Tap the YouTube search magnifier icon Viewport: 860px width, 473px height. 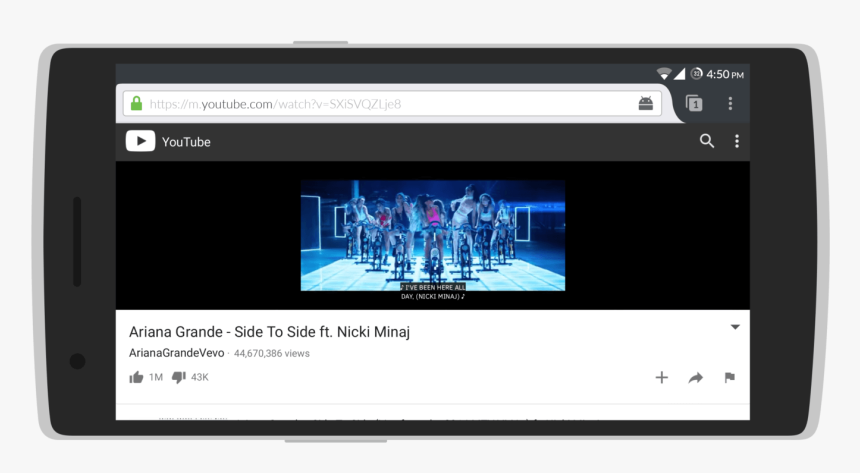point(707,141)
